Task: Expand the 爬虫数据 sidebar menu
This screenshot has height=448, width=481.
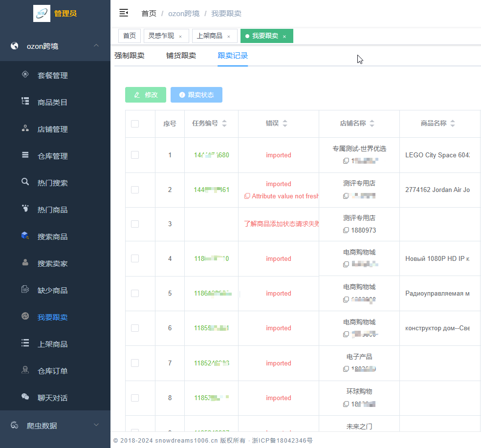Action: tap(96, 425)
